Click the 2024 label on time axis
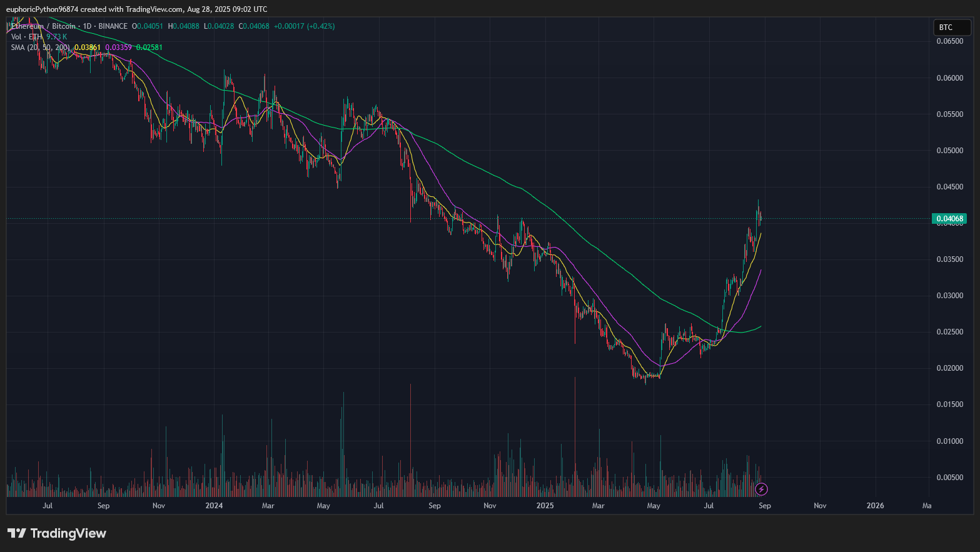Screen dimensions: 980x552 click(x=214, y=506)
